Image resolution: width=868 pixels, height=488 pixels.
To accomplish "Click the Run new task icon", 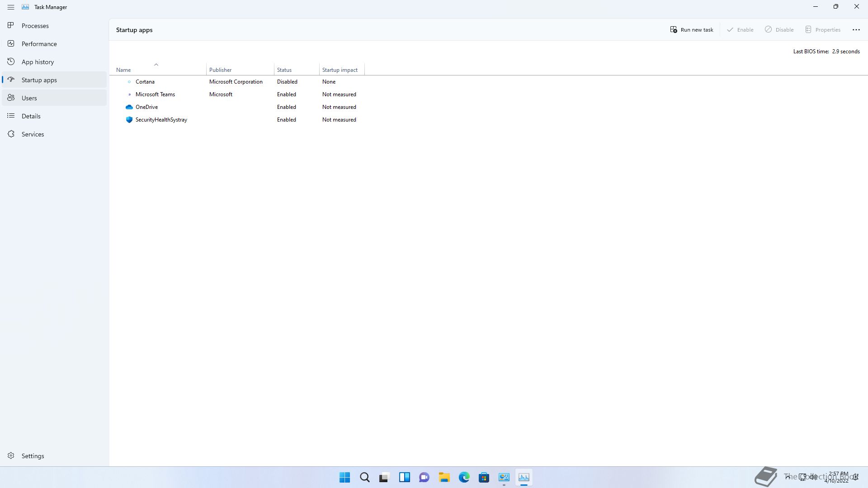I will pos(673,29).
